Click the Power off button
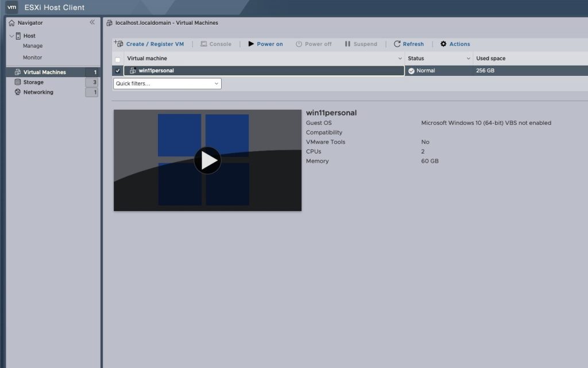588x368 pixels. click(x=318, y=44)
